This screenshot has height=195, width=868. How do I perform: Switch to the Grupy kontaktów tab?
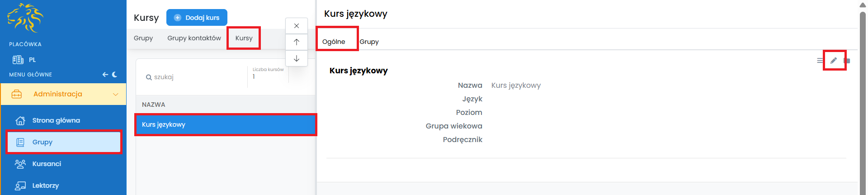[194, 38]
